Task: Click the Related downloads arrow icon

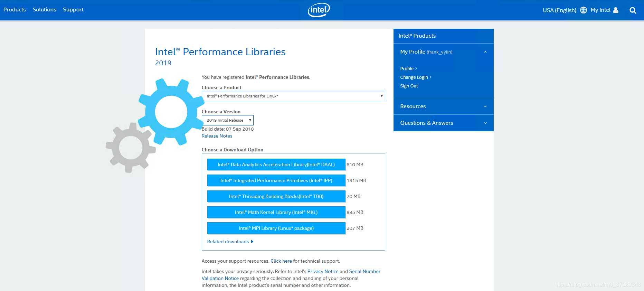Action: click(x=252, y=242)
